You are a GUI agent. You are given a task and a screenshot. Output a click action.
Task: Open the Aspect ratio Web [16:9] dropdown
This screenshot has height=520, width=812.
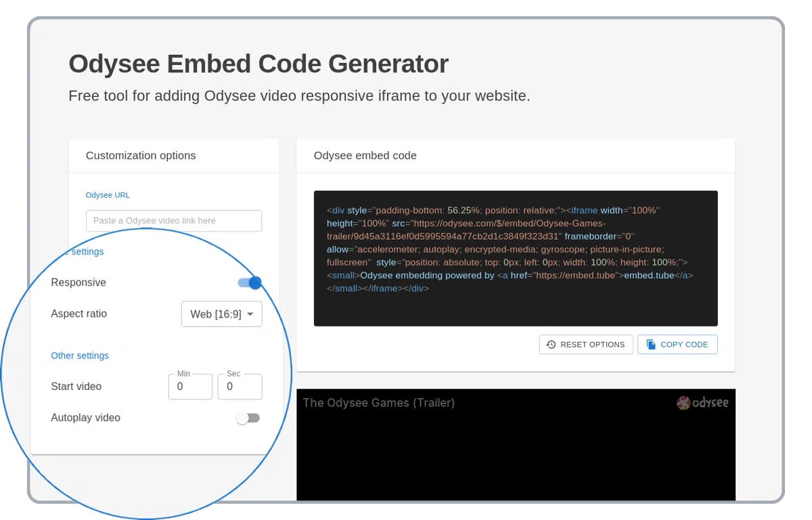click(x=221, y=314)
